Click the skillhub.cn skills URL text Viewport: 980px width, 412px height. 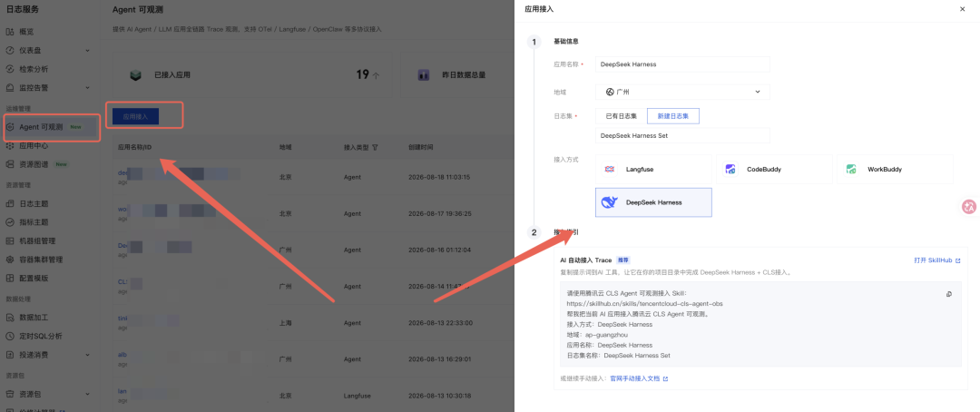click(x=644, y=303)
